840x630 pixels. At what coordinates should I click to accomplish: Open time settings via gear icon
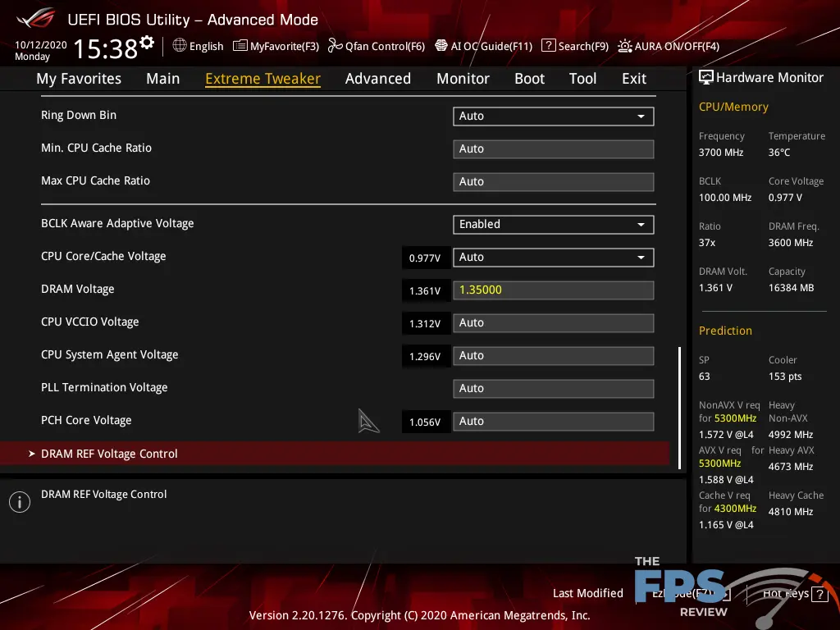(x=147, y=43)
